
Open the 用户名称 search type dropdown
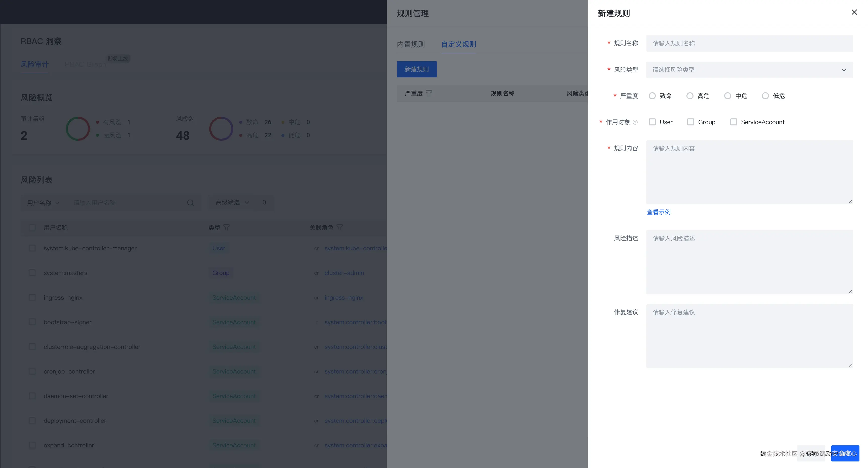pos(43,203)
